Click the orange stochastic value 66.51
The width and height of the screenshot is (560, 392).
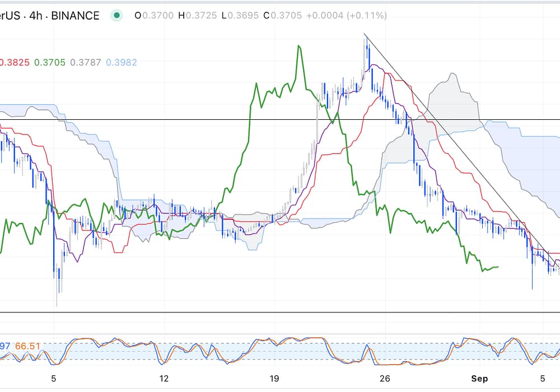(27, 346)
